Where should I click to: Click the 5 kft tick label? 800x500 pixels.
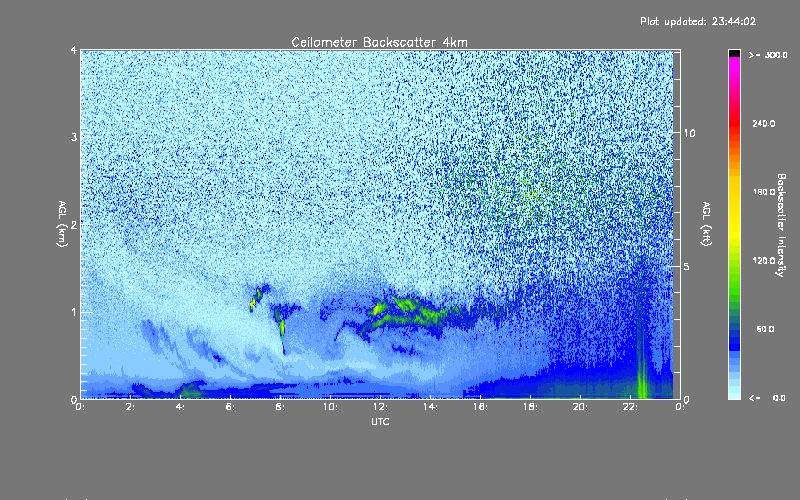pyautogui.click(x=687, y=267)
